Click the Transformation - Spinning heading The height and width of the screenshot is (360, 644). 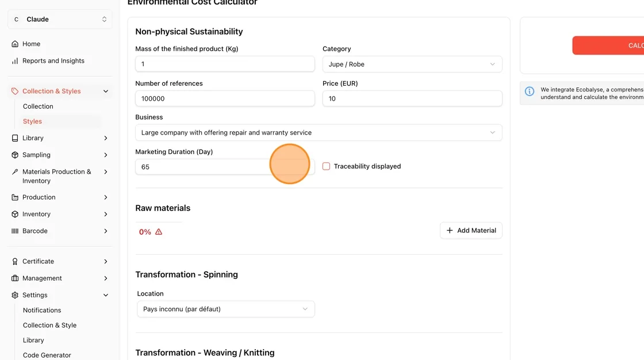pos(186,274)
